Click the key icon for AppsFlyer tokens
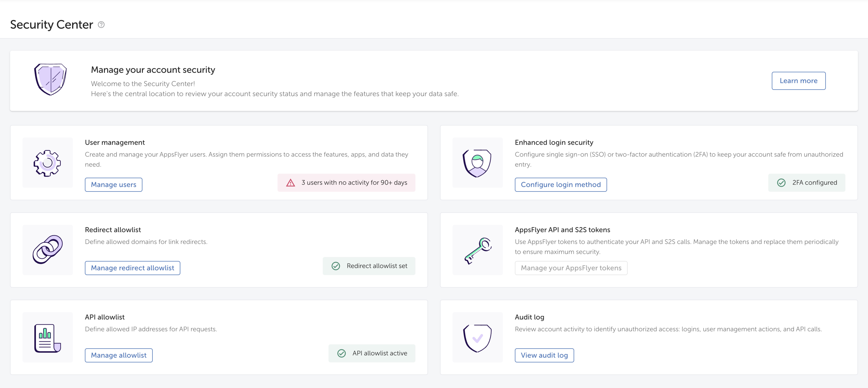The width and height of the screenshot is (868, 388). click(477, 250)
